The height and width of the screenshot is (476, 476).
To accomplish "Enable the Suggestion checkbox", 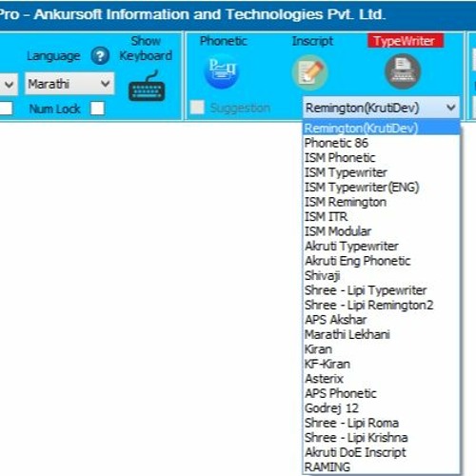I will point(197,108).
